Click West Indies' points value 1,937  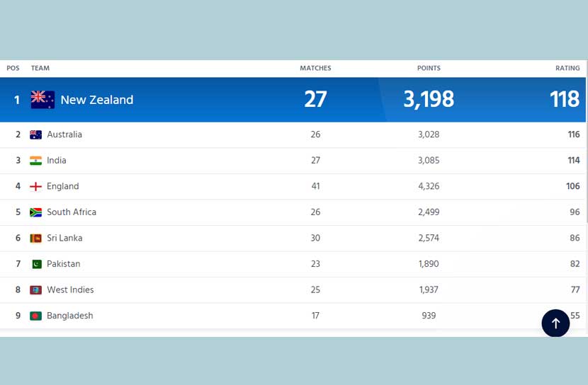[429, 289]
